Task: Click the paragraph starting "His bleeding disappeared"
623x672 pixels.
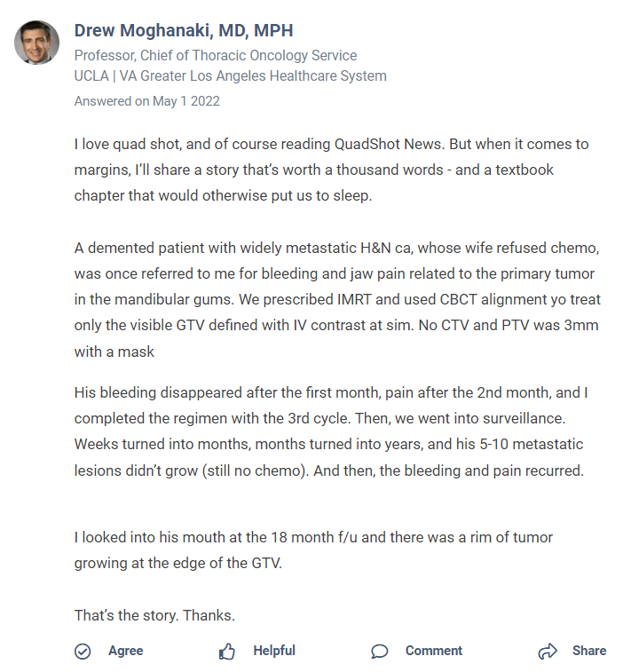Action: pos(329,431)
